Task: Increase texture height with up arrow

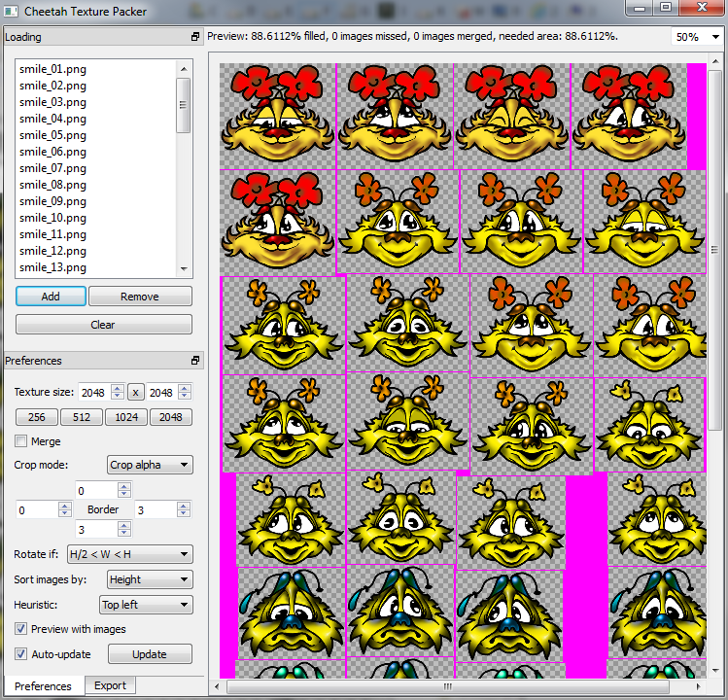Action: click(185, 388)
